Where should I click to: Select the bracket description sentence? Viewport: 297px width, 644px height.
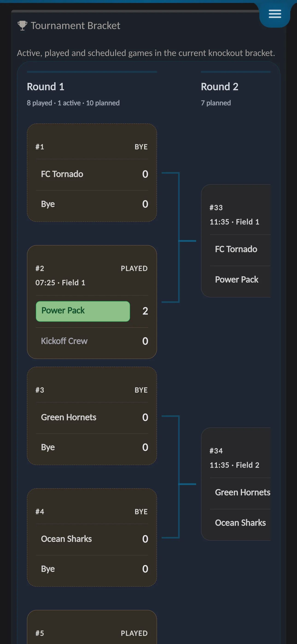tap(146, 53)
